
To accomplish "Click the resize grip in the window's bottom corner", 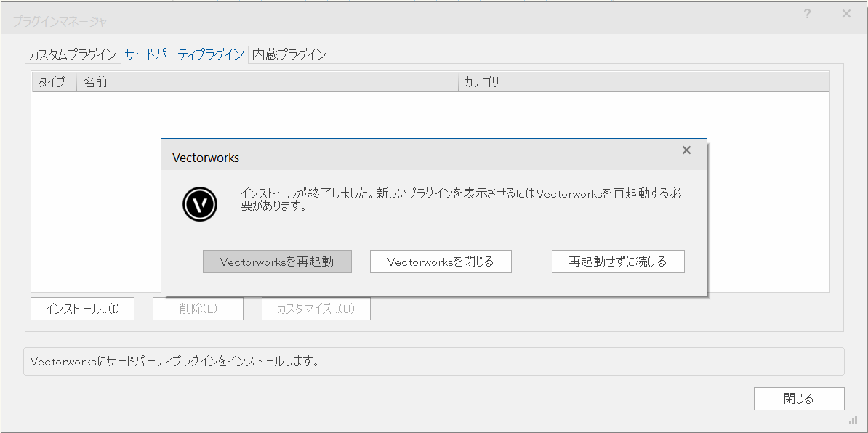I will 853,420.
